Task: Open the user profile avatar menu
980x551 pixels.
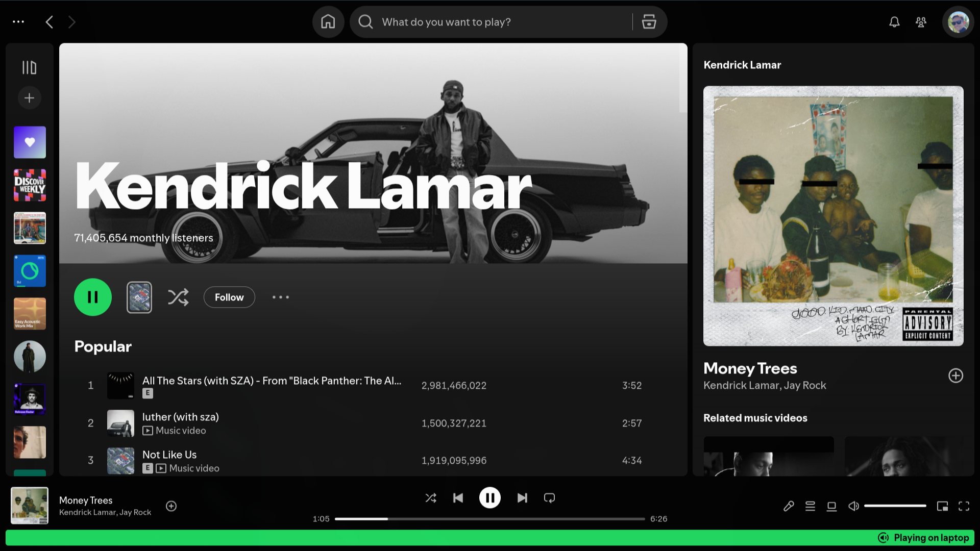Action: (x=958, y=22)
